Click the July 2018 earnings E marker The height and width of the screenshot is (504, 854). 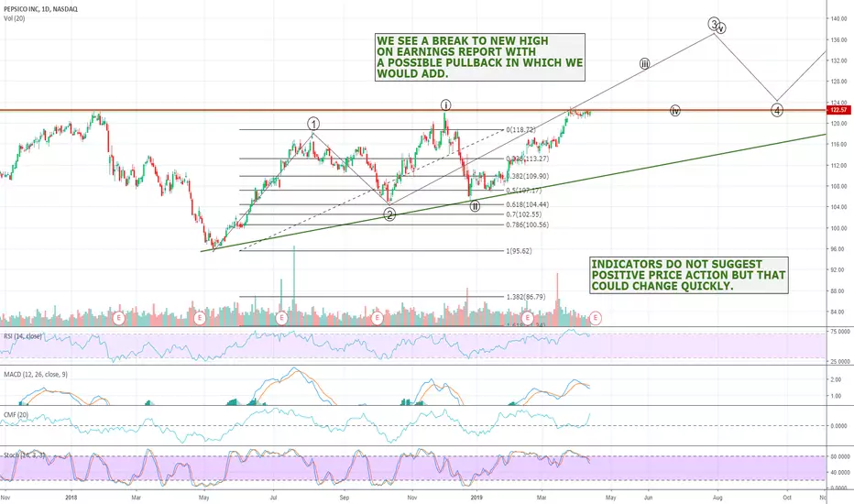point(281,317)
